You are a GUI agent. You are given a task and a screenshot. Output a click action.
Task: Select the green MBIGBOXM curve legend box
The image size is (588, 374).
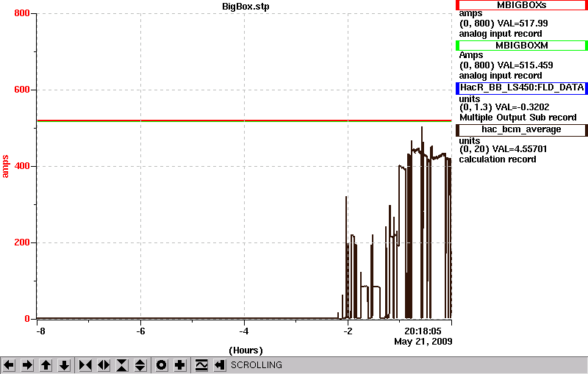(522, 46)
